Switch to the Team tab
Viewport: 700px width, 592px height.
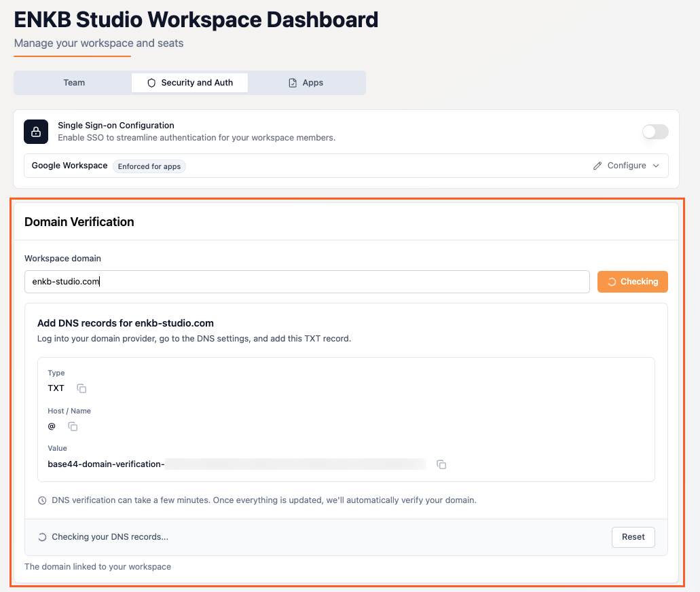click(x=73, y=82)
